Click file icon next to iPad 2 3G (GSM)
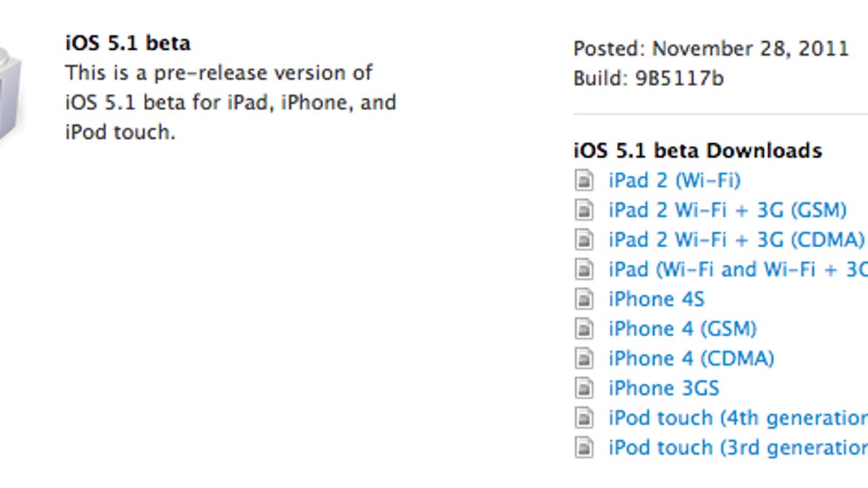The height and width of the screenshot is (488, 868). (584, 210)
